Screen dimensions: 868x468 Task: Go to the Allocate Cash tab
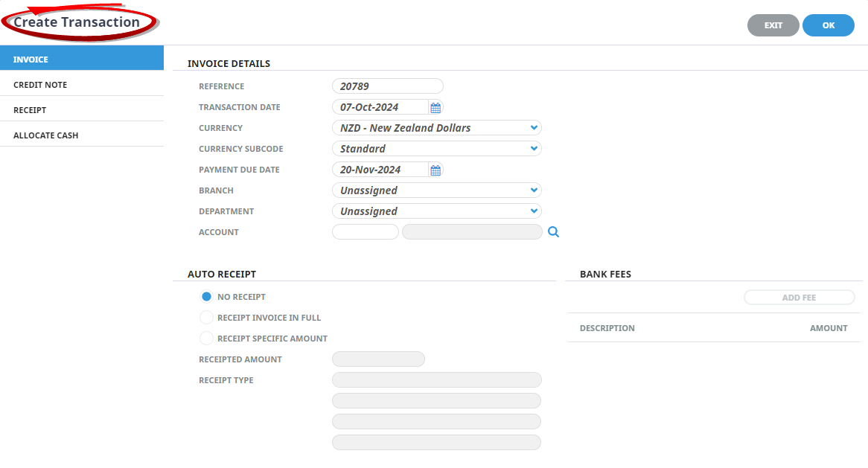click(82, 135)
